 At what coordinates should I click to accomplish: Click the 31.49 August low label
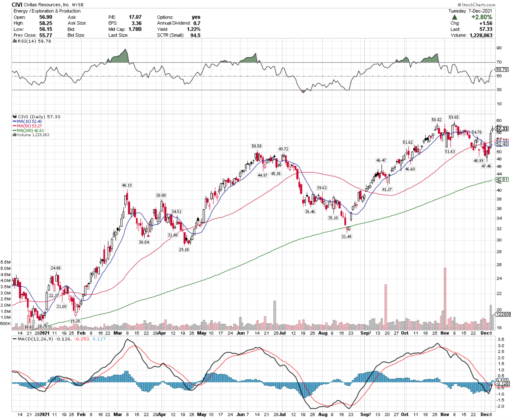point(346,237)
